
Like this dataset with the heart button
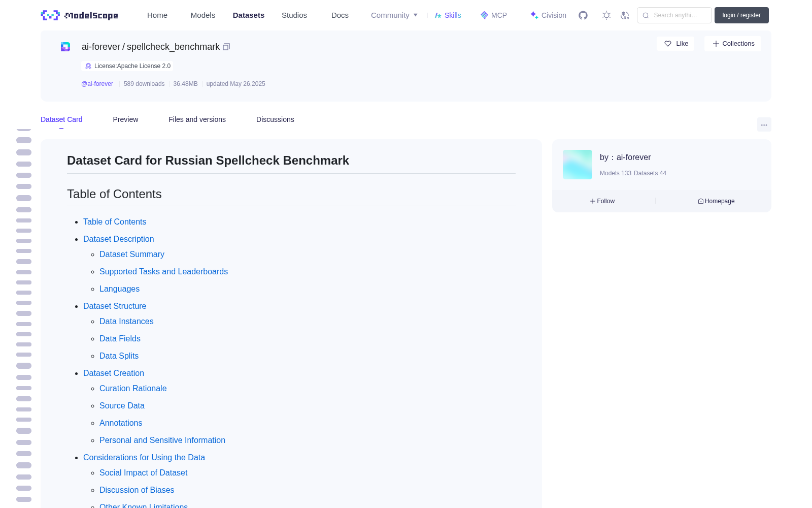pos(675,44)
